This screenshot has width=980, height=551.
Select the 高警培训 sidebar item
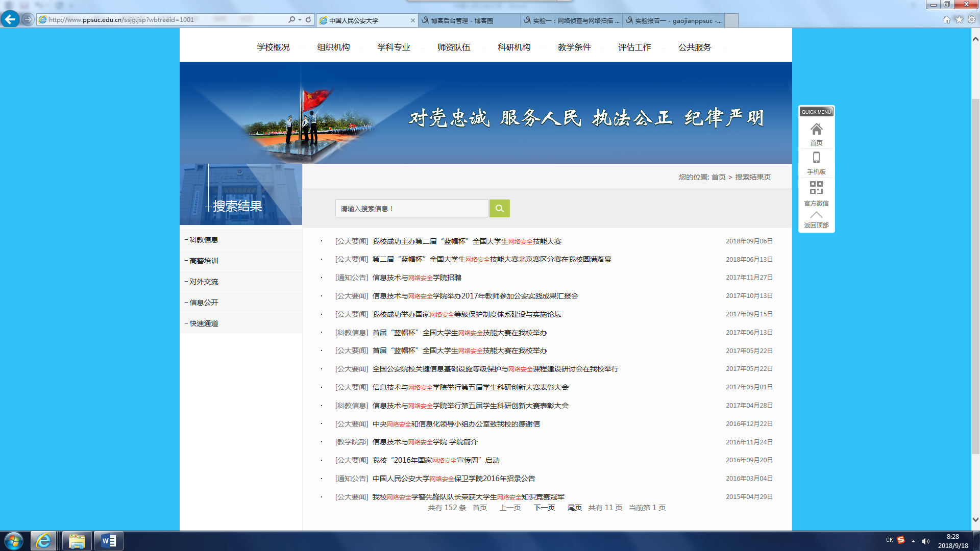click(x=204, y=261)
